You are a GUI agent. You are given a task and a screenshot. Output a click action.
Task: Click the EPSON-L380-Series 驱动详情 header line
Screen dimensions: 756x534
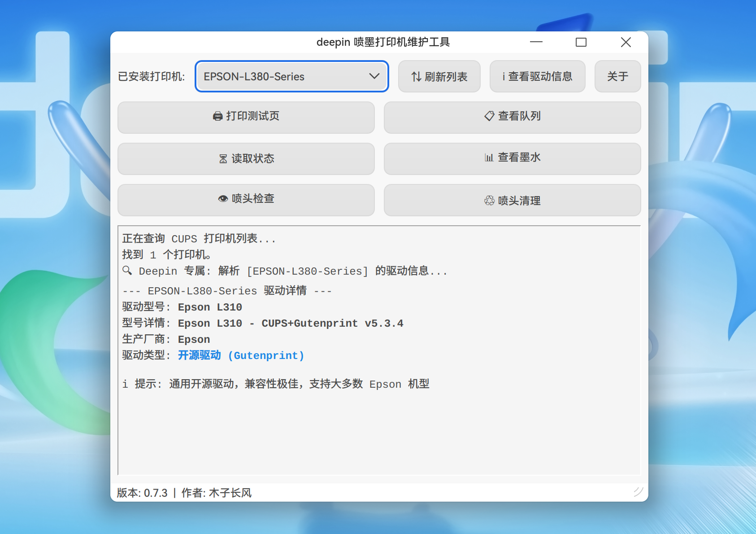pyautogui.click(x=227, y=290)
